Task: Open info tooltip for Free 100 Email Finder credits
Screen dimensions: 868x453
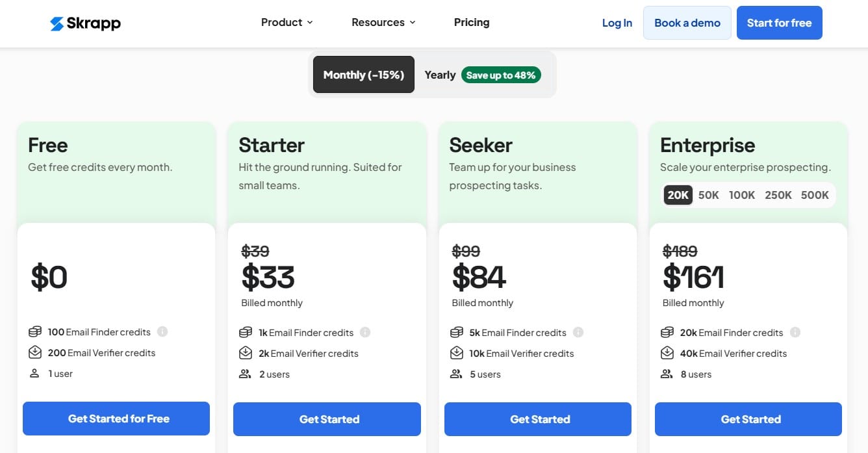Action: click(x=162, y=331)
